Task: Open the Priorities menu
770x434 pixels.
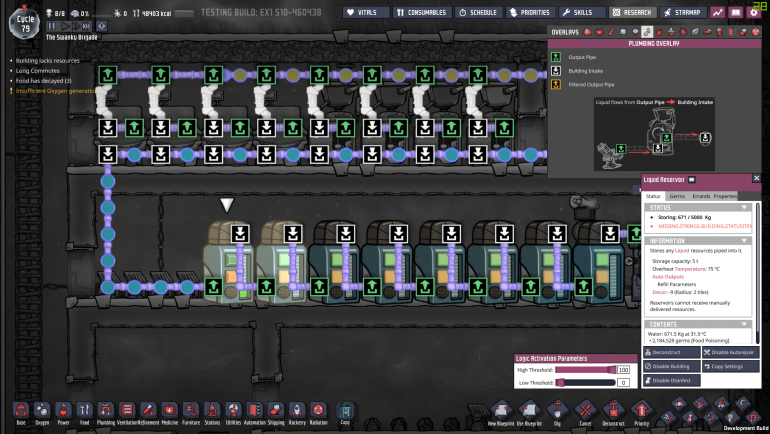Action: [x=530, y=12]
